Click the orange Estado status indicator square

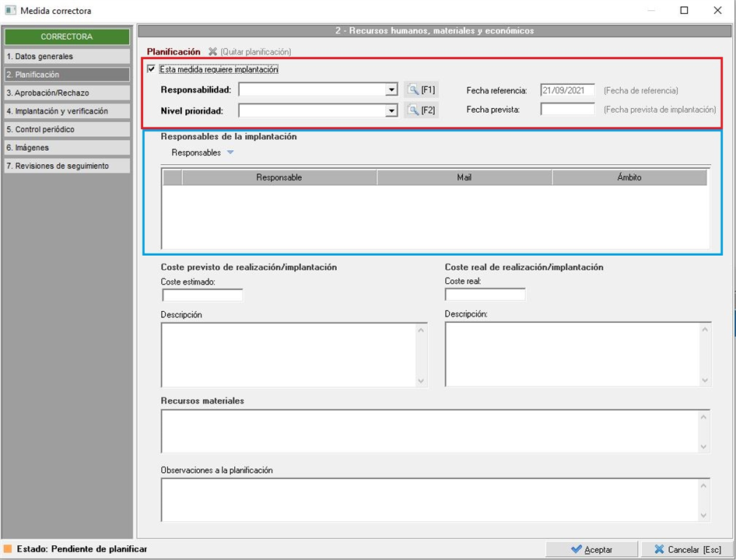pyautogui.click(x=9, y=549)
